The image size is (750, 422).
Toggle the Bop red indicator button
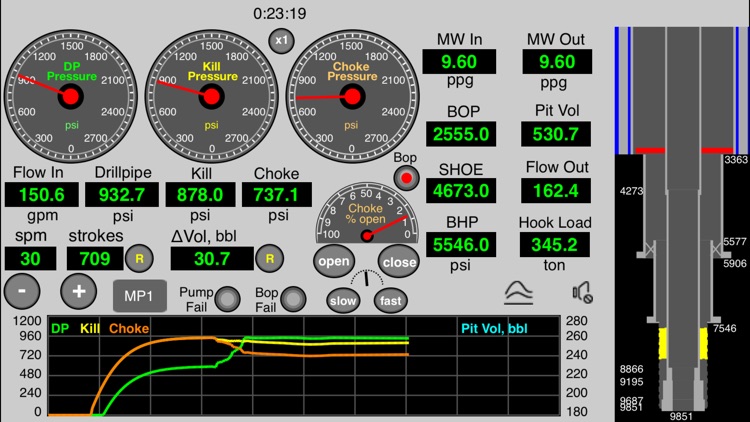click(406, 178)
